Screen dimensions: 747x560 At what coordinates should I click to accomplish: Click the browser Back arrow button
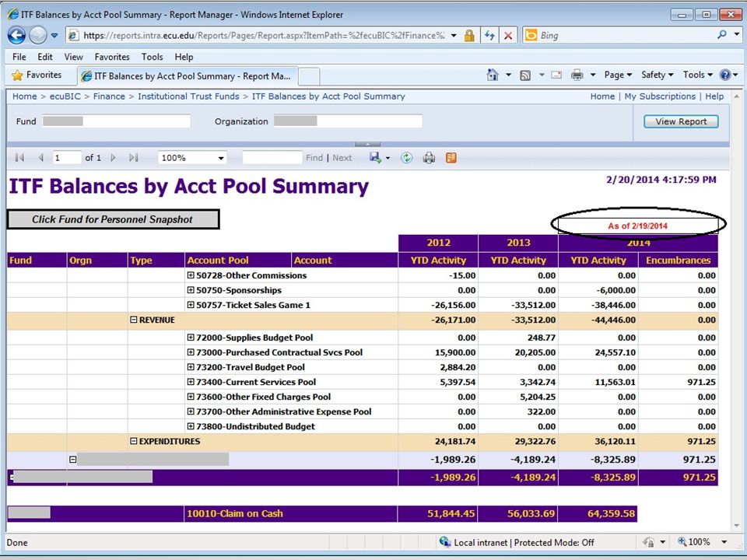pos(16,35)
